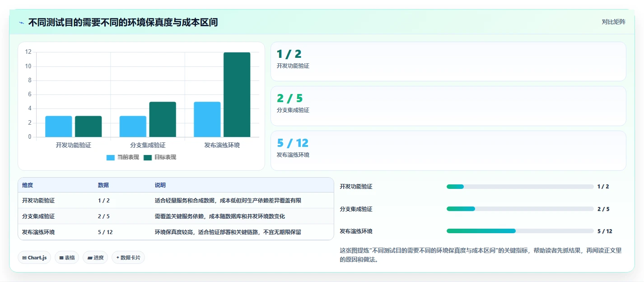
Task: Click the 分支集成验证 chart axis label
Action: coord(148,145)
